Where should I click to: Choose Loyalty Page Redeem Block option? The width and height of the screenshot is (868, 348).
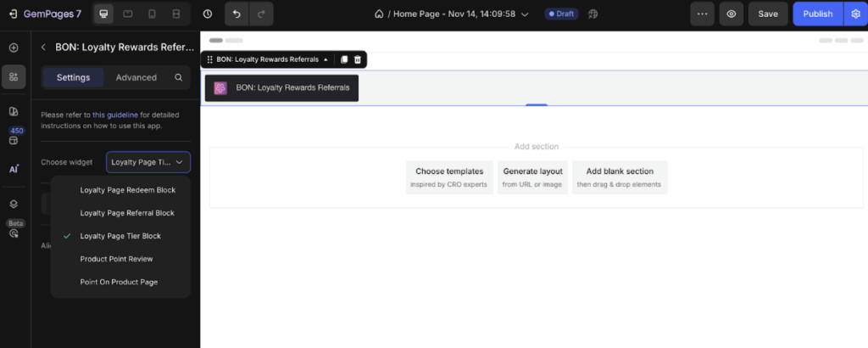pyautogui.click(x=127, y=190)
